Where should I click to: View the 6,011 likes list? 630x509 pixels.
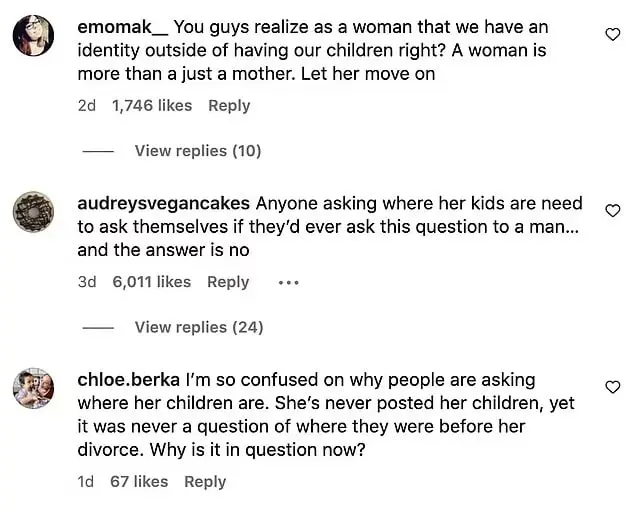tap(151, 282)
